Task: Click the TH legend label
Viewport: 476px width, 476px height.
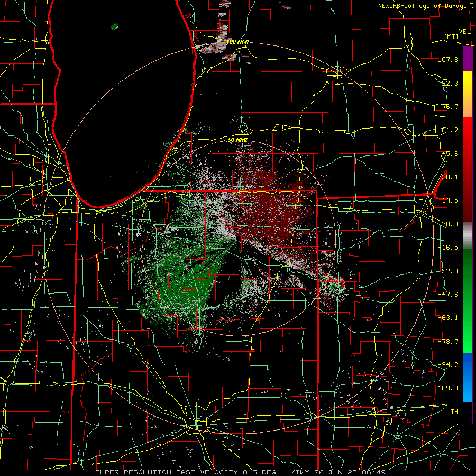Action: pos(454,412)
